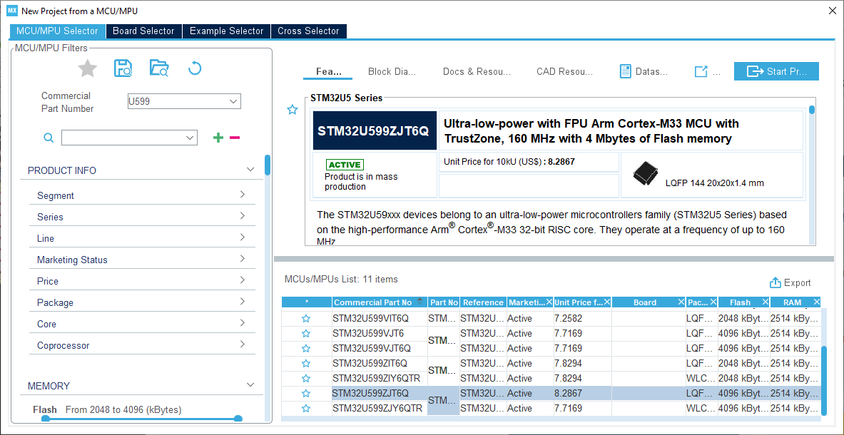Sort by Commercial Part No column header
Screen dimensions: 844x435
pyautogui.click(x=380, y=302)
